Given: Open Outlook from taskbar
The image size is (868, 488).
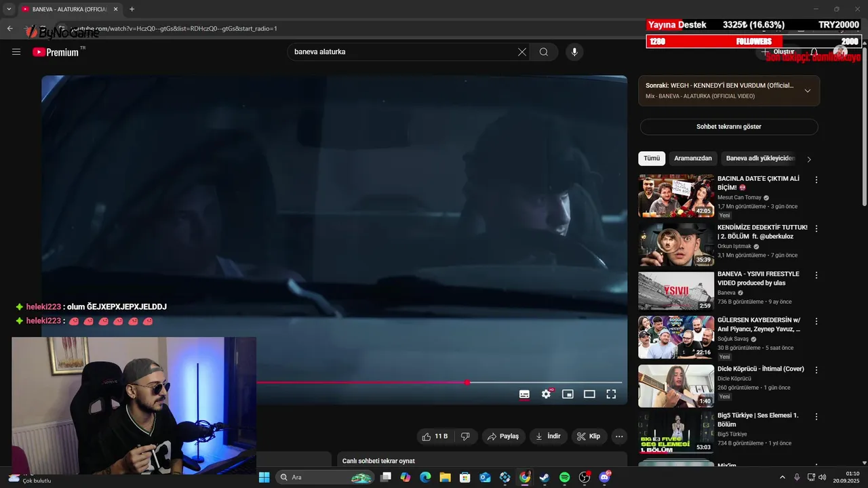Looking at the screenshot, I should [x=485, y=477].
